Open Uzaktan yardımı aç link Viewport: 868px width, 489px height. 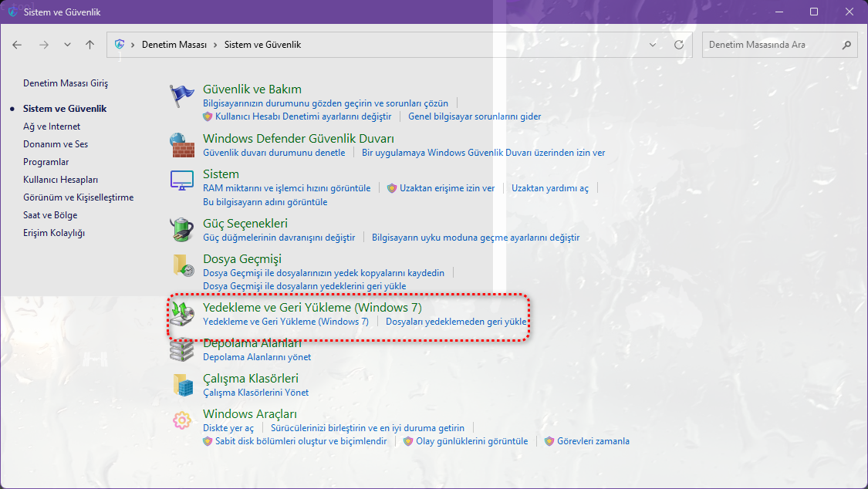(x=549, y=188)
